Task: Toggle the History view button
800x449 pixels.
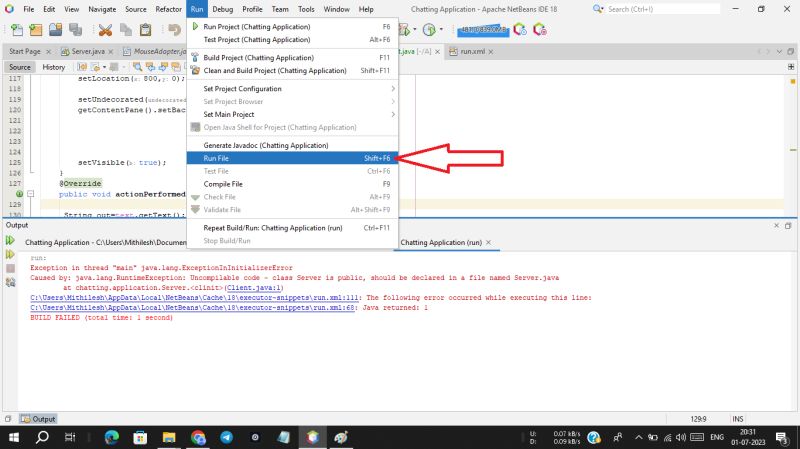Action: point(54,67)
